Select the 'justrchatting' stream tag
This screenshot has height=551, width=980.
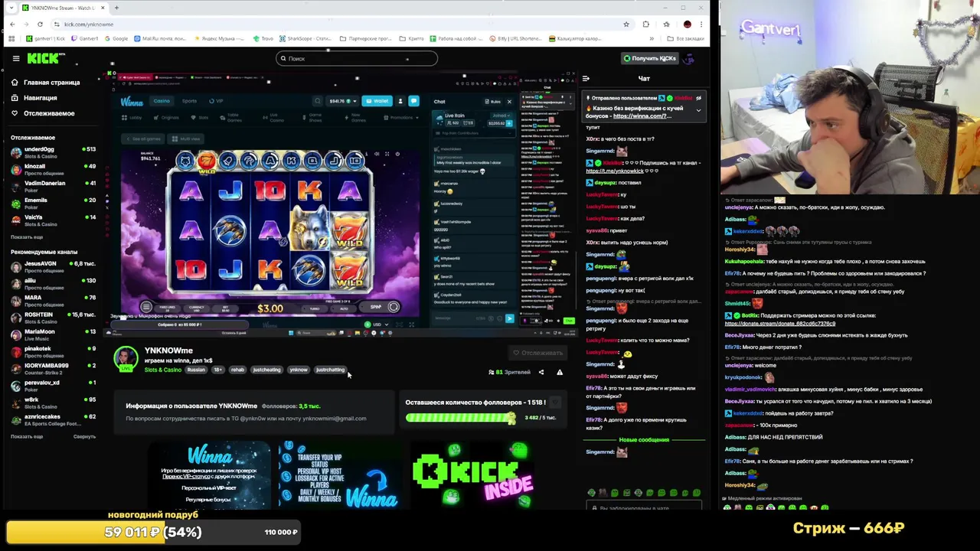click(330, 370)
